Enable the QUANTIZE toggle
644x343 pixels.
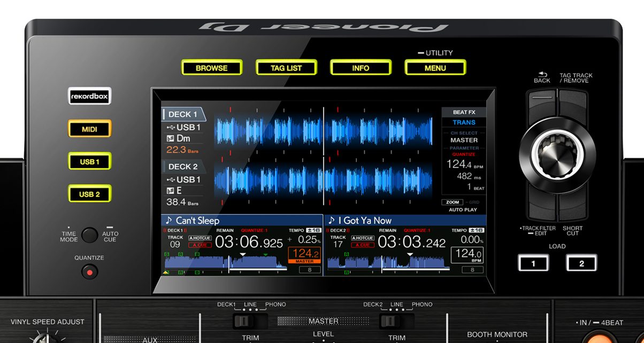pos(89,271)
